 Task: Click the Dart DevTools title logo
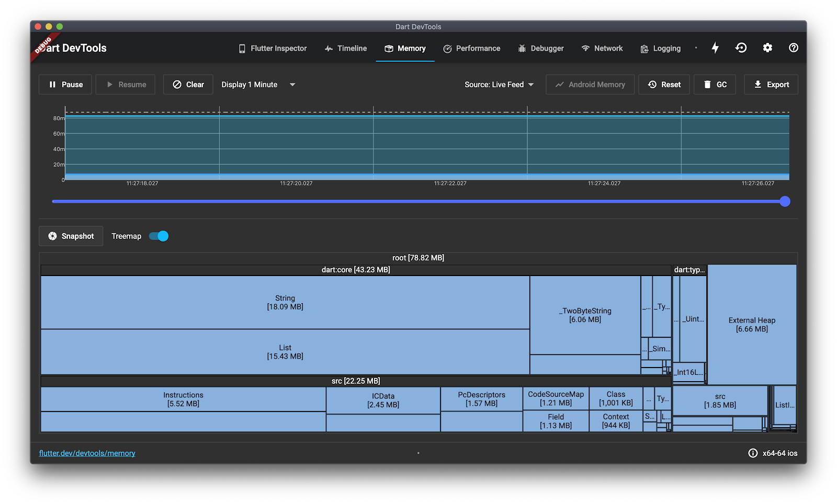coord(74,48)
